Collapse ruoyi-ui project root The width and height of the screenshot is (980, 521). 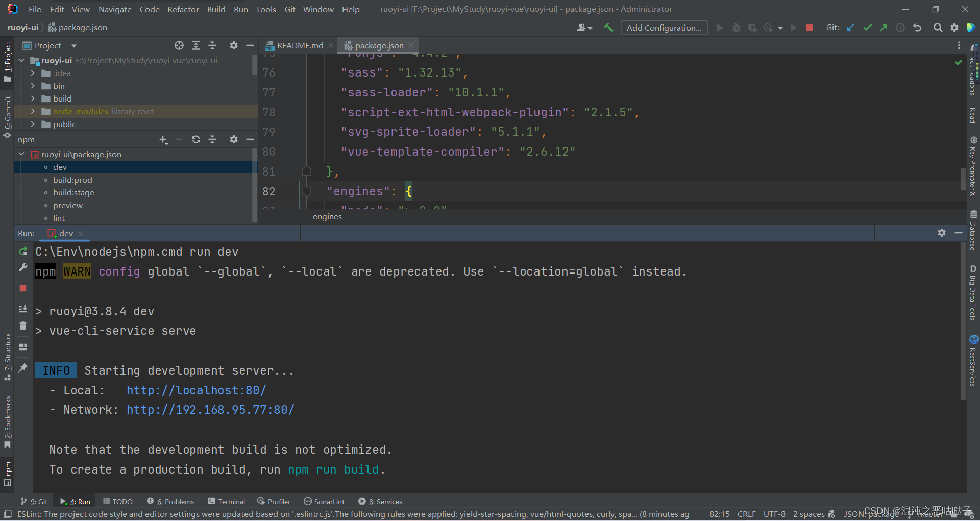tap(21, 60)
